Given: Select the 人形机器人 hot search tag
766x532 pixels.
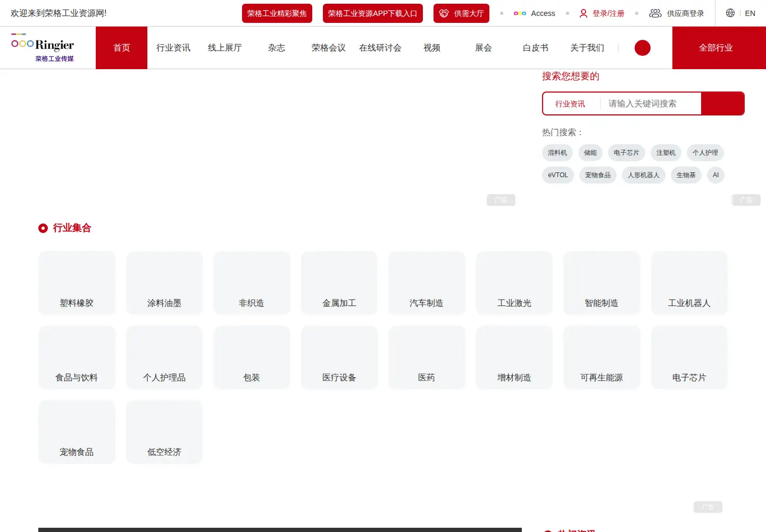Looking at the screenshot, I should click(644, 175).
